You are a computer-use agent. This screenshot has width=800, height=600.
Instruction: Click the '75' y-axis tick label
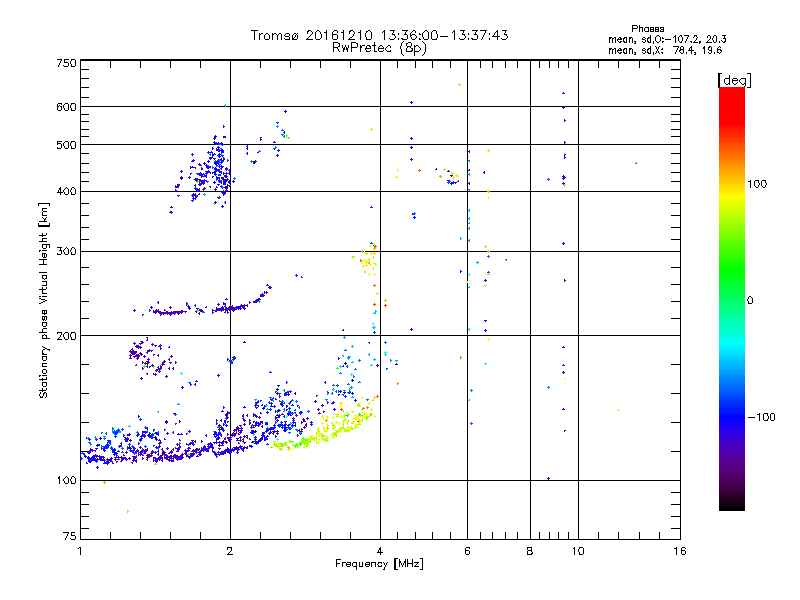click(x=70, y=536)
